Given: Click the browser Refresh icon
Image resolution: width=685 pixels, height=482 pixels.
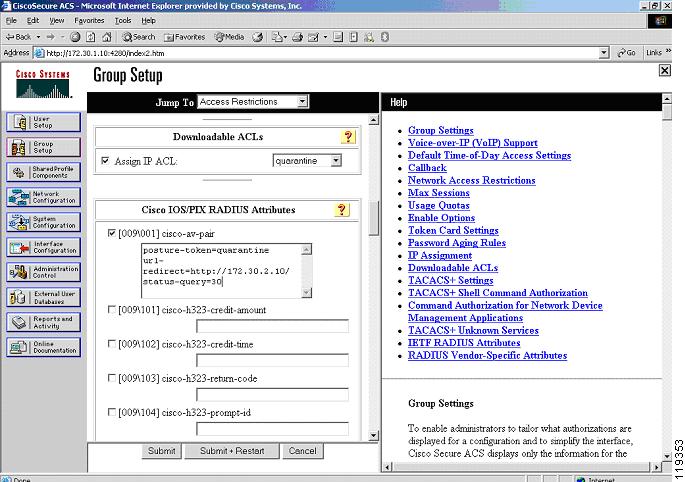Looking at the screenshot, I should pyautogui.click(x=91, y=37).
